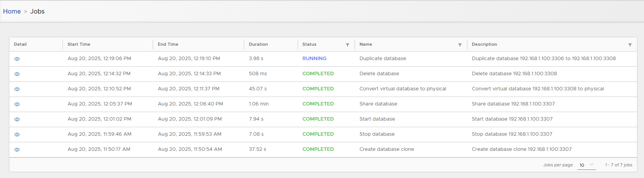
Task: Click the Detail column header
Action: 20,44
